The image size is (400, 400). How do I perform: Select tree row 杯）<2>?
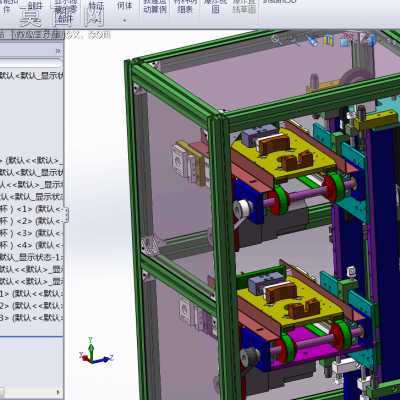click(32, 221)
